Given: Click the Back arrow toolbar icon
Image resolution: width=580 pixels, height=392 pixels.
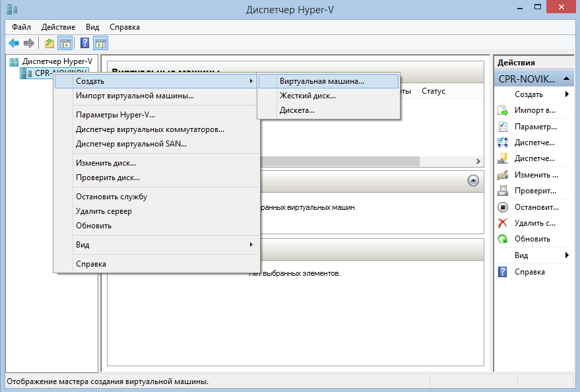Looking at the screenshot, I should [13, 43].
